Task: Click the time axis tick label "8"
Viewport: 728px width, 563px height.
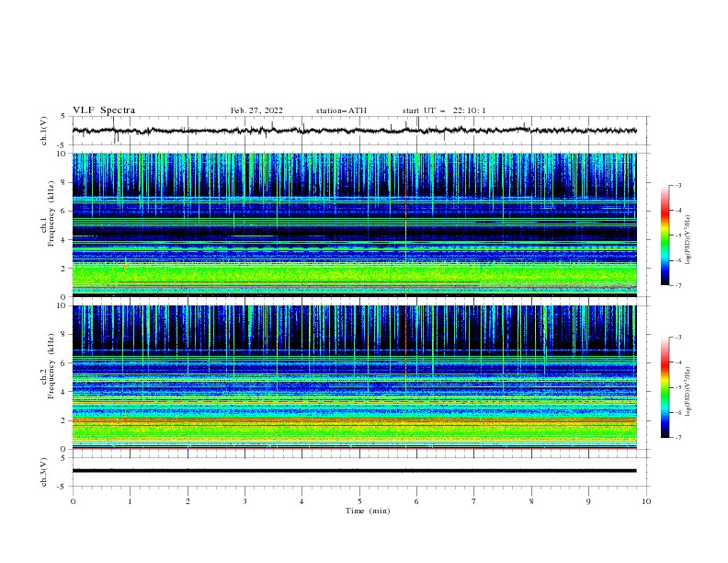Action: [x=531, y=501]
